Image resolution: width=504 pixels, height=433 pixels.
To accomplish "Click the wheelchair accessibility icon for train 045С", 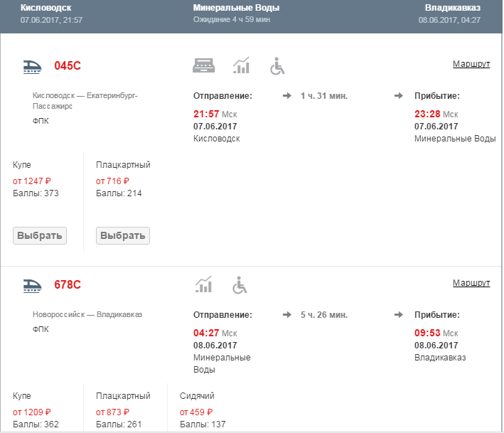I will 277,66.
